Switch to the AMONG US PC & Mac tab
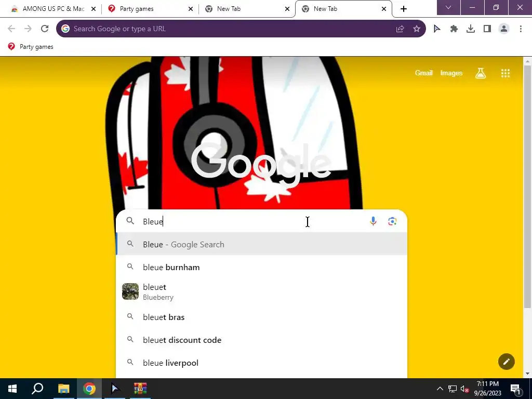Screen dimensions: 532x399 coord(54,9)
